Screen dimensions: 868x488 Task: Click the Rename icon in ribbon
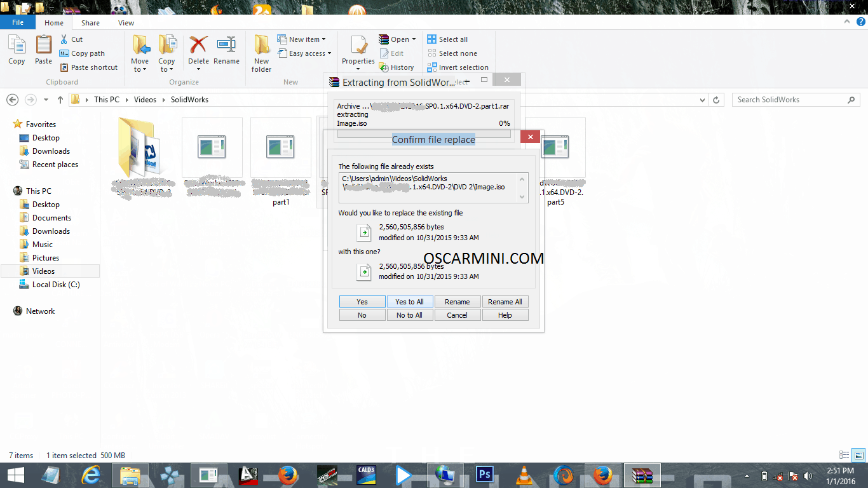pyautogui.click(x=226, y=50)
